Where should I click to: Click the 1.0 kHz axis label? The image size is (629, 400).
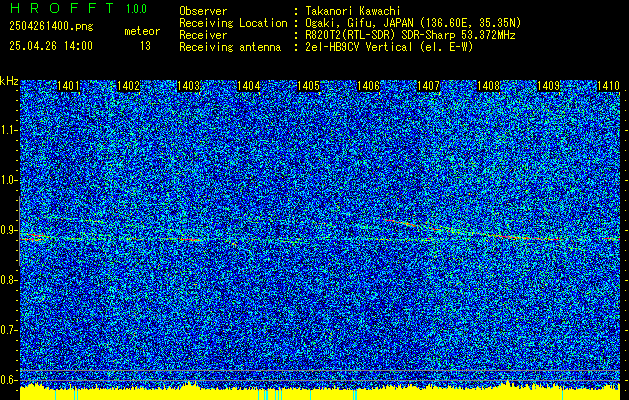point(8,181)
